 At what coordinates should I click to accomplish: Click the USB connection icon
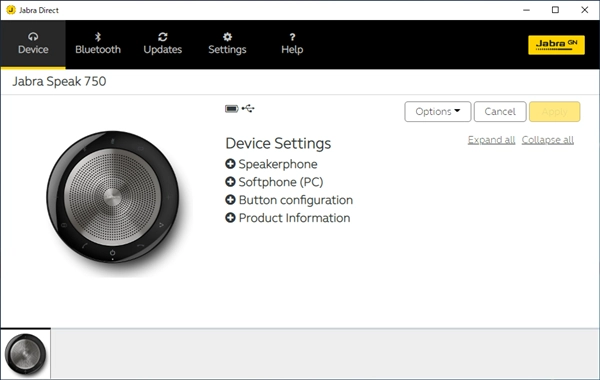click(x=248, y=109)
